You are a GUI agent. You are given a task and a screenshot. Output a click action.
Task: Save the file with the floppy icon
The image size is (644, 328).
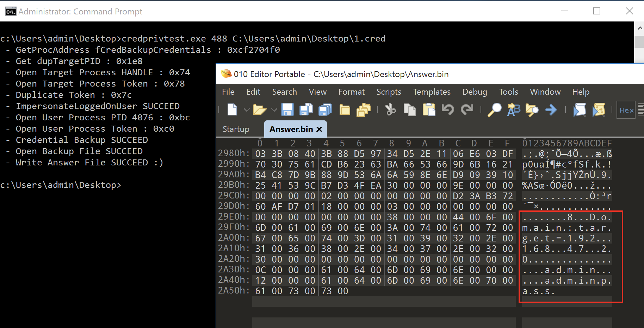(287, 110)
